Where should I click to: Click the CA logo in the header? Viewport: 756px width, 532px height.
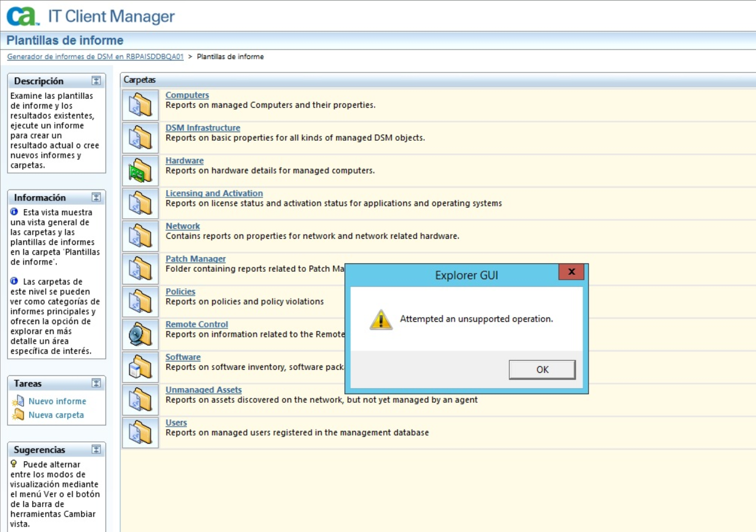pyautogui.click(x=21, y=15)
